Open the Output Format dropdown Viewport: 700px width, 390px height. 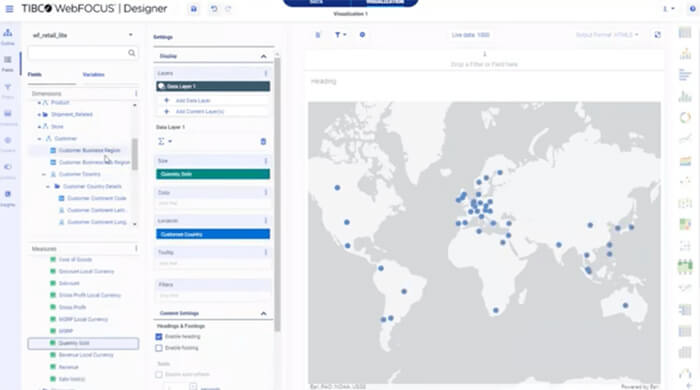tap(607, 35)
